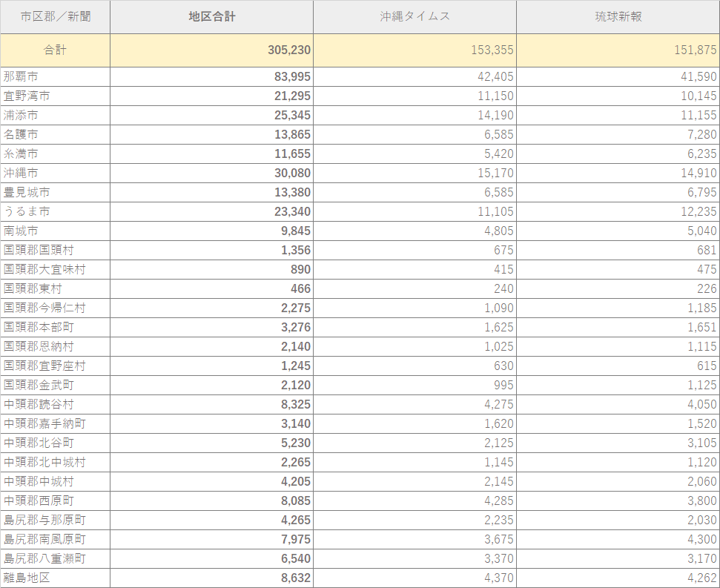This screenshot has height=588, width=720.
Task: Click the 83,995 value for 那覇市
Action: pos(292,76)
